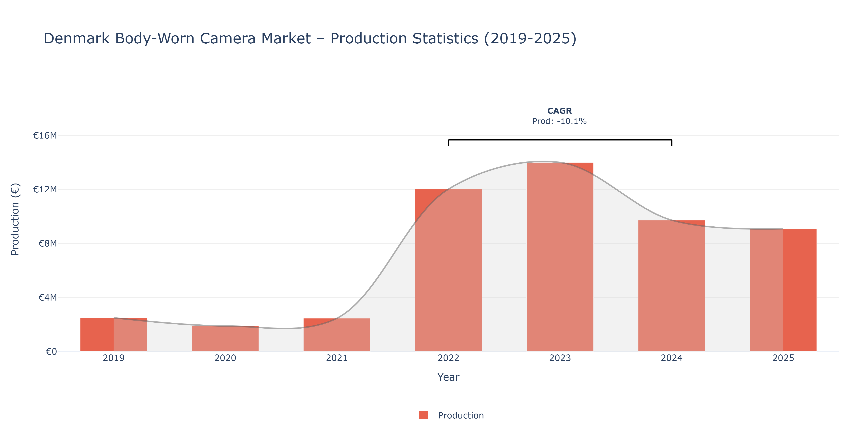Select the 2020 production bar

225,339
